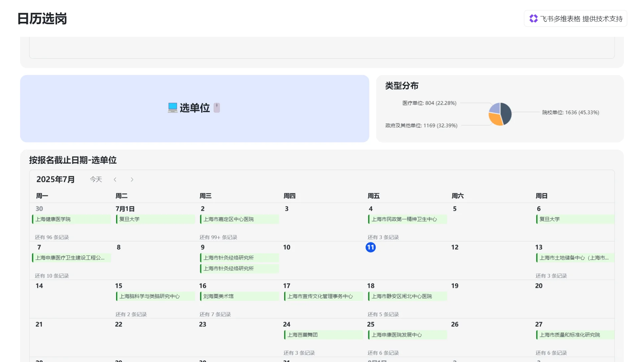Select calendar date 8

point(119,247)
